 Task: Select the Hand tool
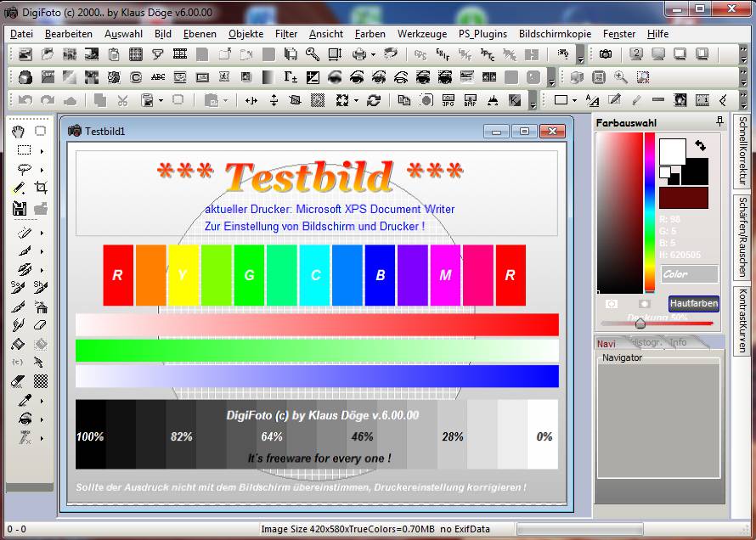(x=17, y=132)
